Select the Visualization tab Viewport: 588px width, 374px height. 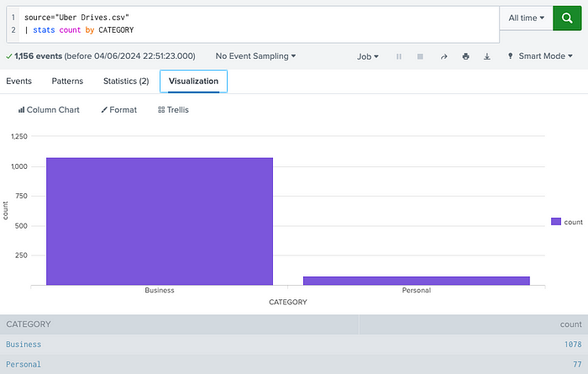[193, 81]
